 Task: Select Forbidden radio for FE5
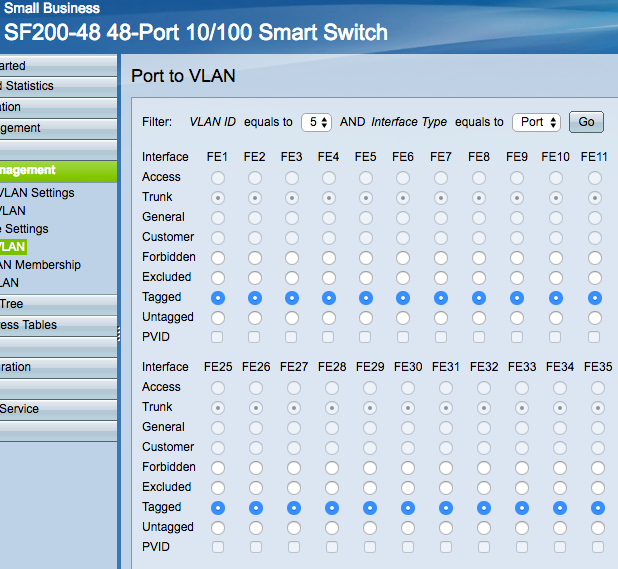[x=366, y=258]
